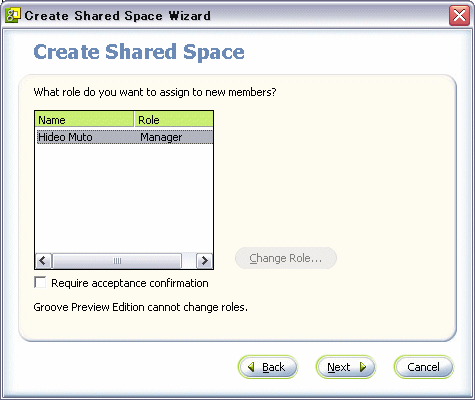Click the right arrow of the list scrollbar
The width and height of the screenshot is (475, 400).
click(204, 261)
